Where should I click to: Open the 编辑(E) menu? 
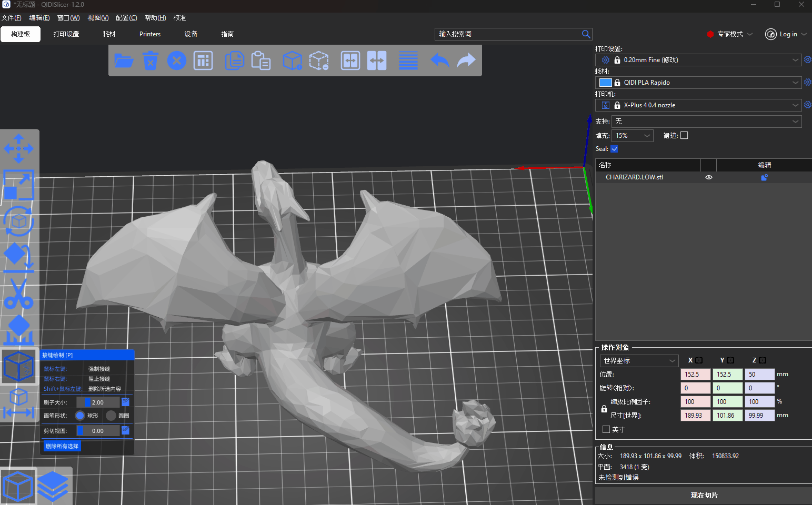[39, 18]
